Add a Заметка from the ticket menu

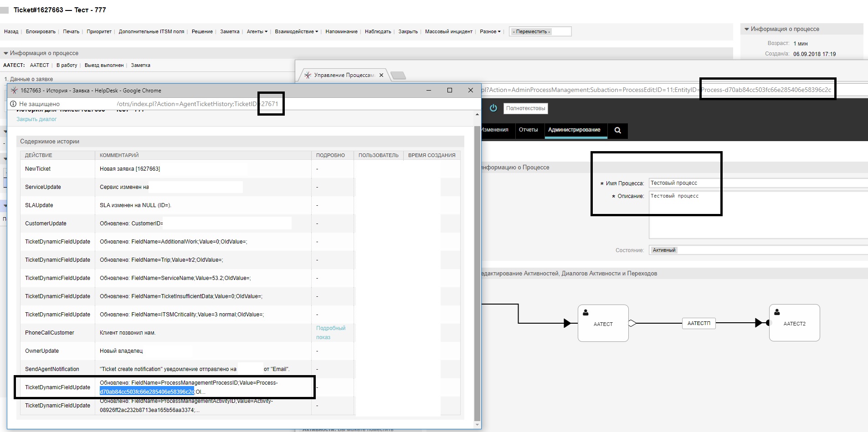230,31
